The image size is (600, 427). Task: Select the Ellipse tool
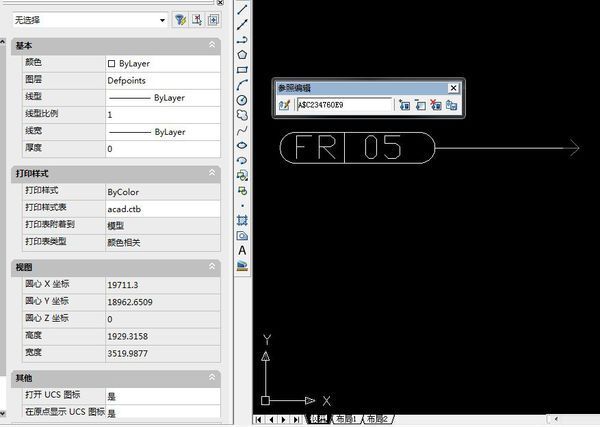tap(242, 145)
